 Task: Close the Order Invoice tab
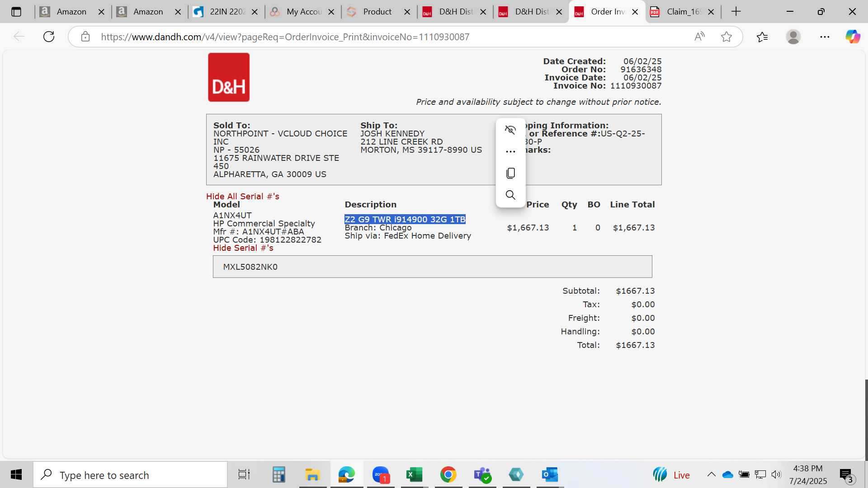[635, 12]
